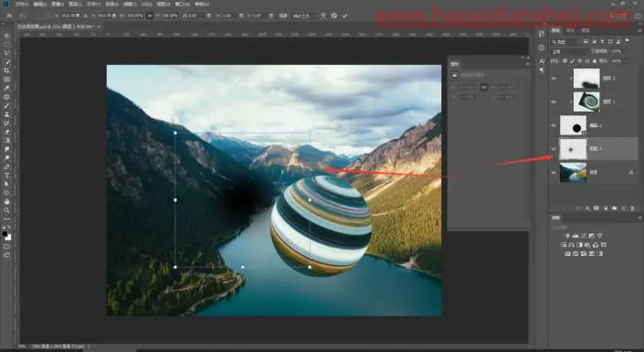Hide the top brush-stroke layer
This screenshot has height=352, width=644.
[x=554, y=78]
